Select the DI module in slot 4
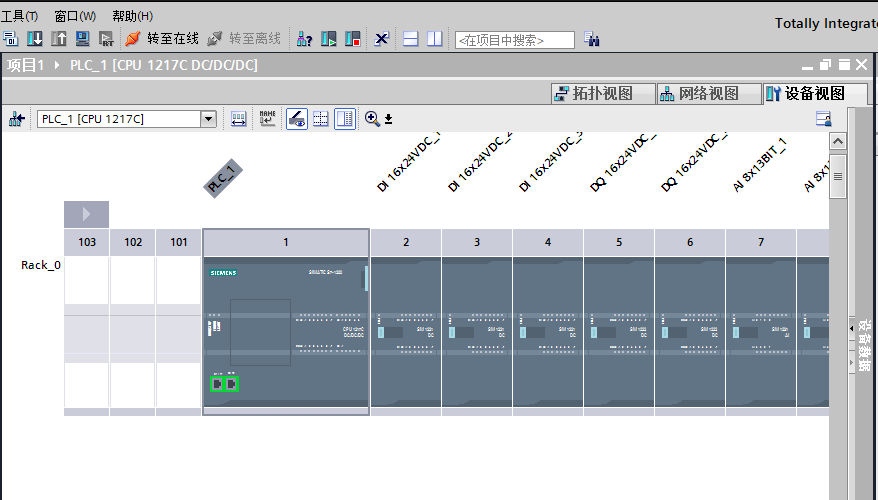Screen dimensions: 878x500 [548, 332]
